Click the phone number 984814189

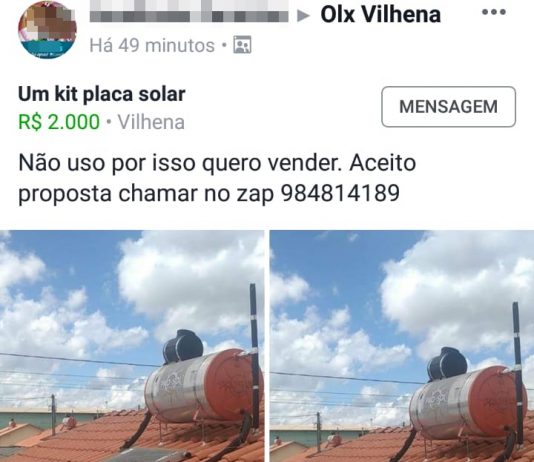[x=340, y=193]
